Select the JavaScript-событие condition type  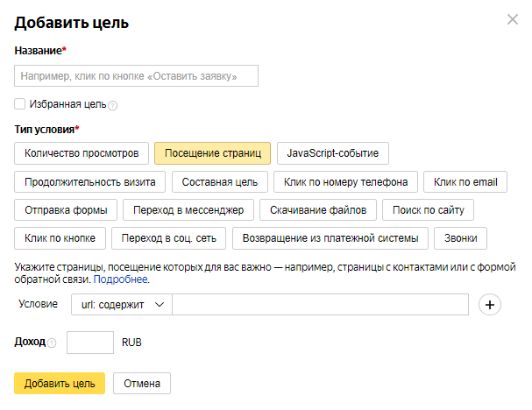click(333, 154)
